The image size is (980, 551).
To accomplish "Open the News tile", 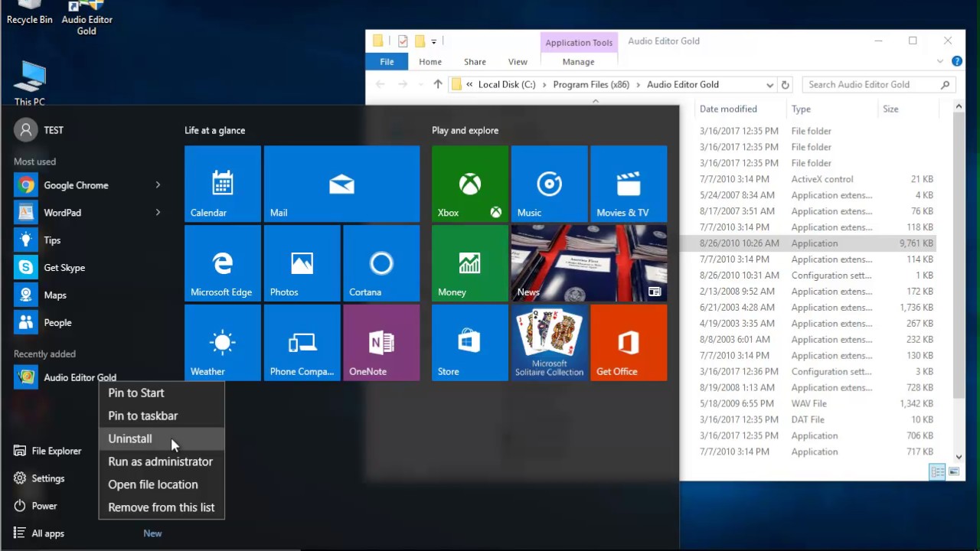I will (x=590, y=263).
